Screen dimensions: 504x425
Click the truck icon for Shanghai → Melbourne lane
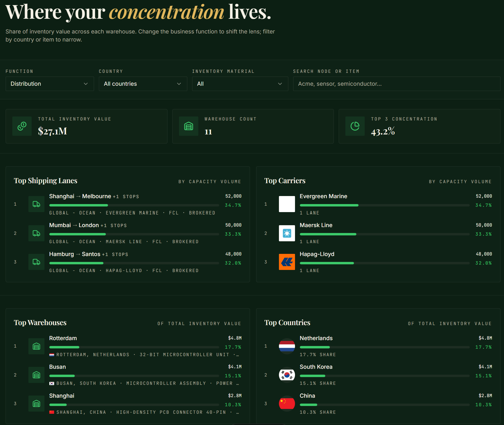36,204
